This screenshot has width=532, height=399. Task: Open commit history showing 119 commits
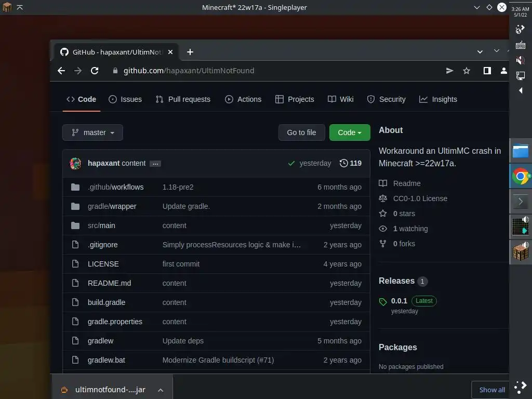coord(351,163)
